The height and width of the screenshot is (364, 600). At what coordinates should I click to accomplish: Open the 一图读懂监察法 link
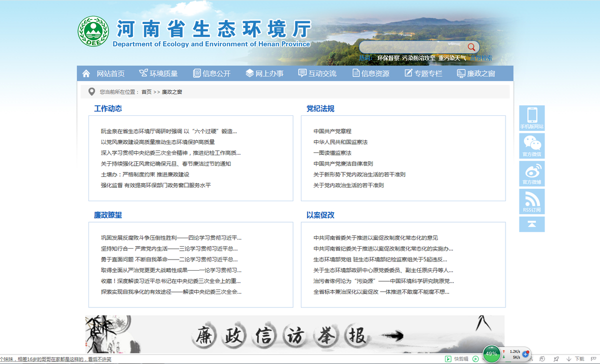pyautogui.click(x=332, y=153)
